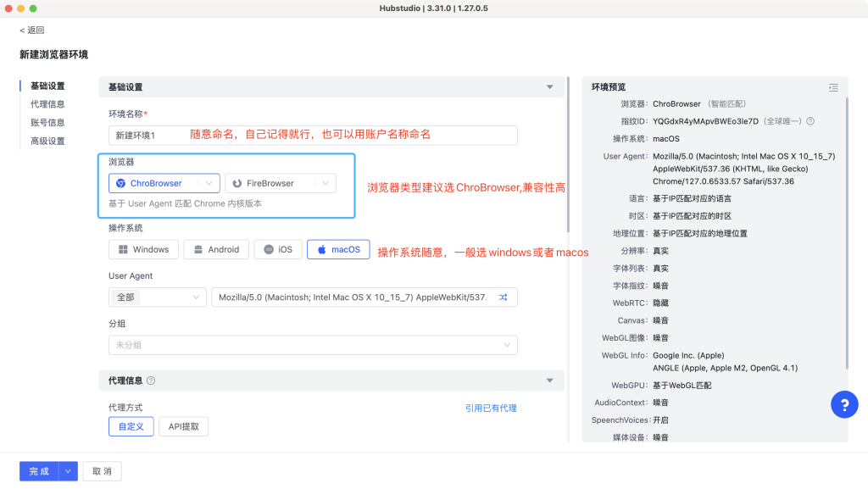Select Android as the operating system
The width and height of the screenshot is (868, 489).
(215, 249)
